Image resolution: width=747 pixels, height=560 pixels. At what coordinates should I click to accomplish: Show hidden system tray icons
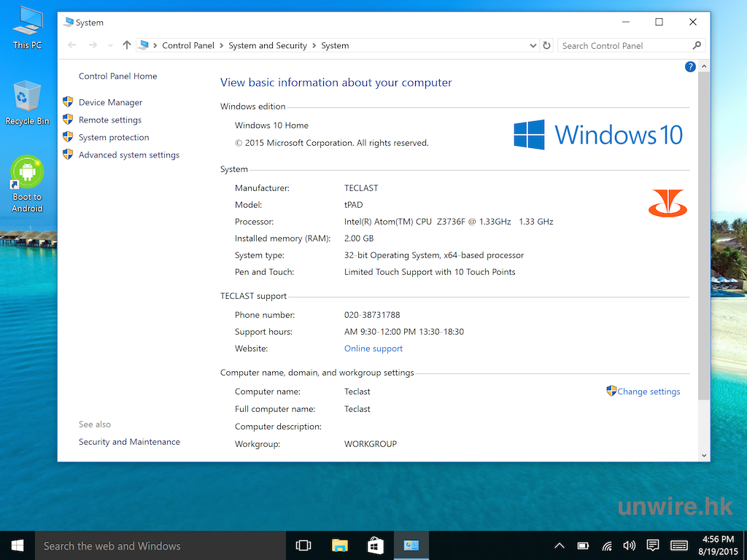click(560, 545)
